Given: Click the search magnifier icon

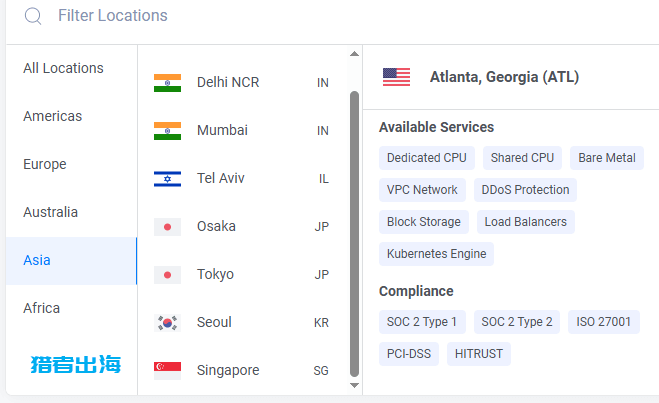Looking at the screenshot, I should tap(33, 16).
